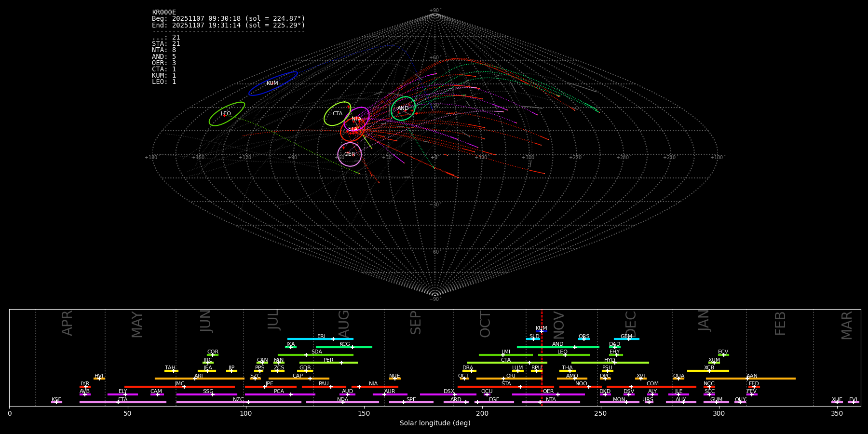The image size is (868, 434).
Task: Click the CTA radiant circle on the sky map
Action: 337,114
